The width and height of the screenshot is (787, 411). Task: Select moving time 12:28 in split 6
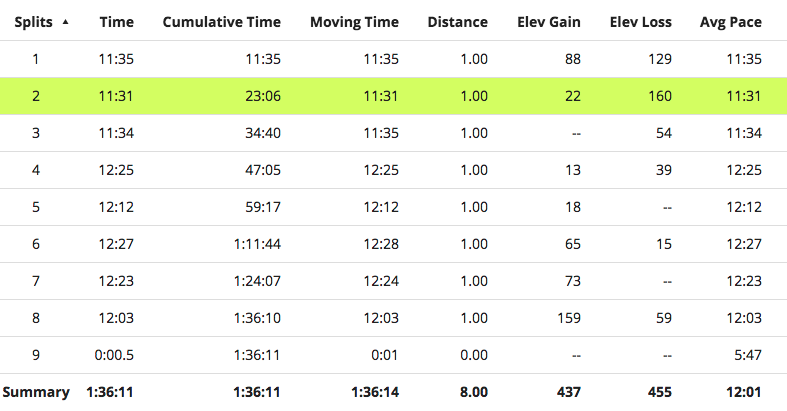381,244
